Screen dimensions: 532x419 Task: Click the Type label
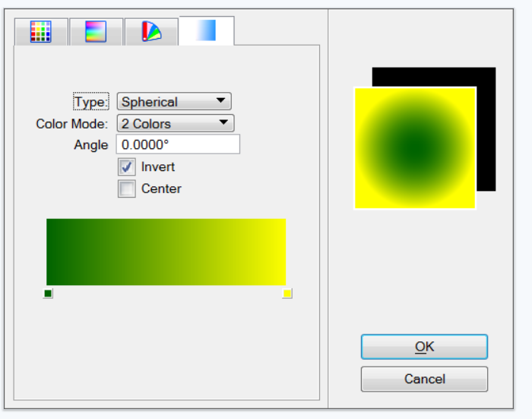(x=91, y=102)
